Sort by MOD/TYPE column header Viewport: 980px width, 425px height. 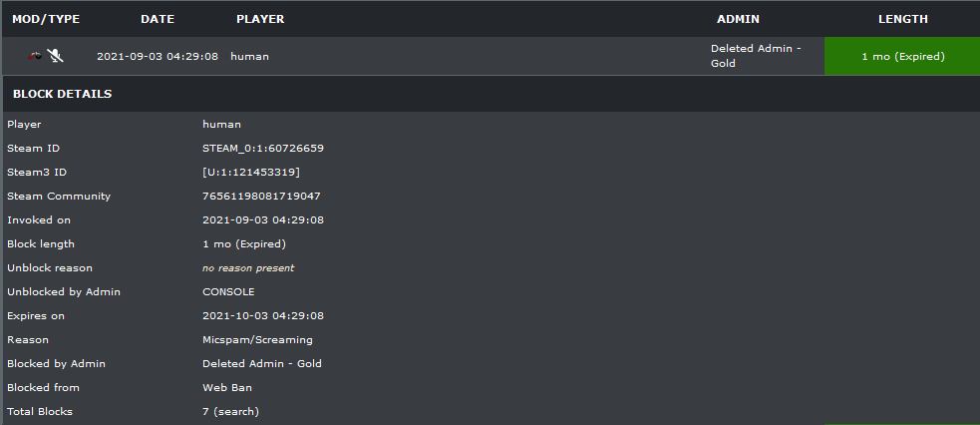[x=46, y=19]
